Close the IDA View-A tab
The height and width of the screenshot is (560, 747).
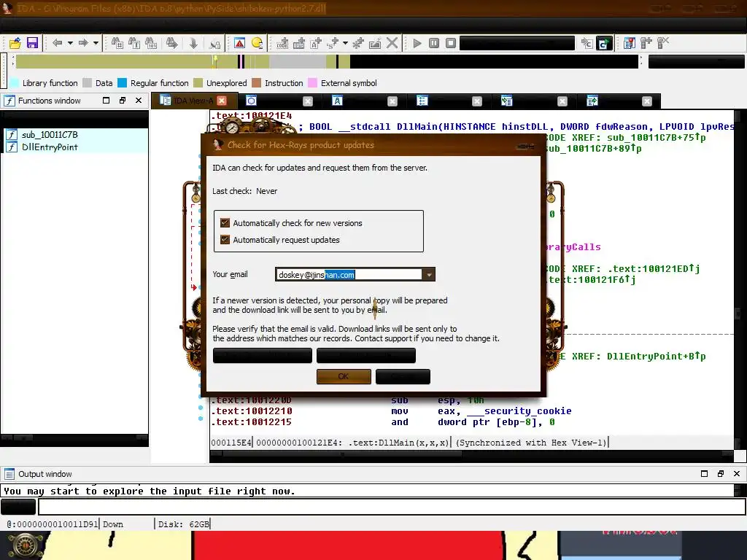pyautogui.click(x=222, y=101)
